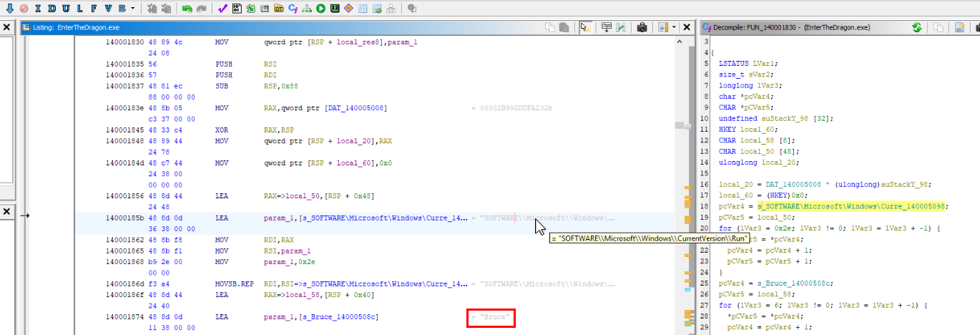Click 'pcVar4 = s_Bruce_14000508c;' line

point(777,283)
